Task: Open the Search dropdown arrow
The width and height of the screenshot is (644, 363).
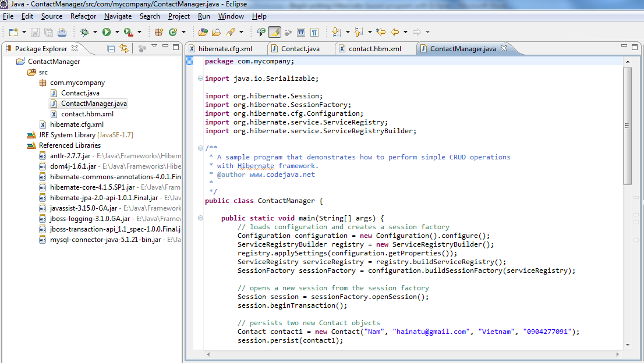Action: (241, 32)
